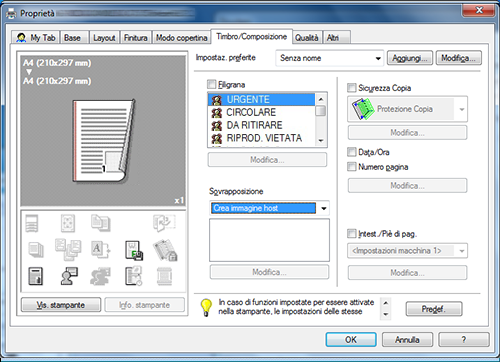Enable the Intest./Piè di pag. checkbox

(x=351, y=234)
